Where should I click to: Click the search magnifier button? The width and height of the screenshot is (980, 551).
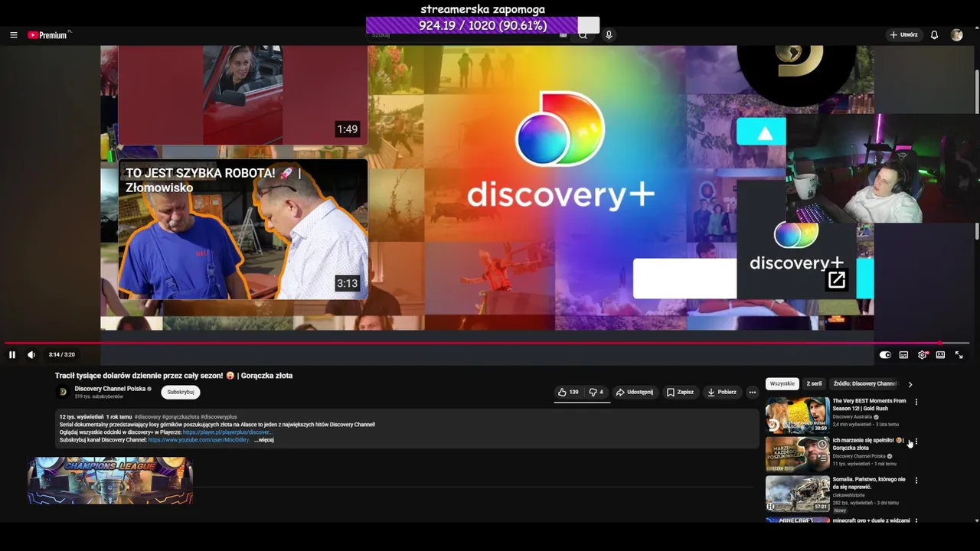coord(583,35)
